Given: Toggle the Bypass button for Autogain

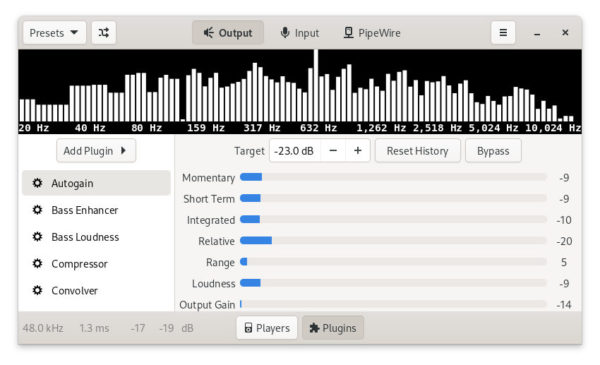Looking at the screenshot, I should [493, 151].
